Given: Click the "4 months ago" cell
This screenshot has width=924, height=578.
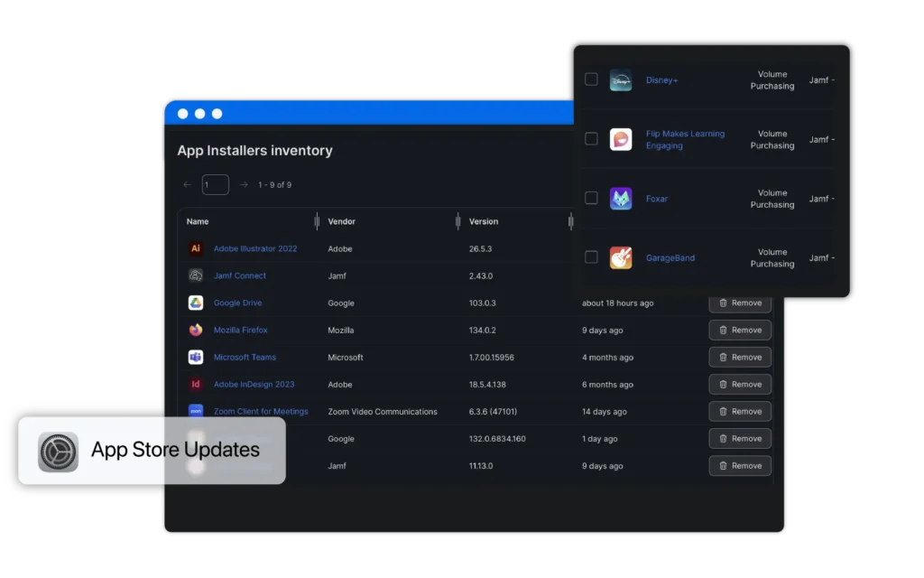Looking at the screenshot, I should [607, 358].
